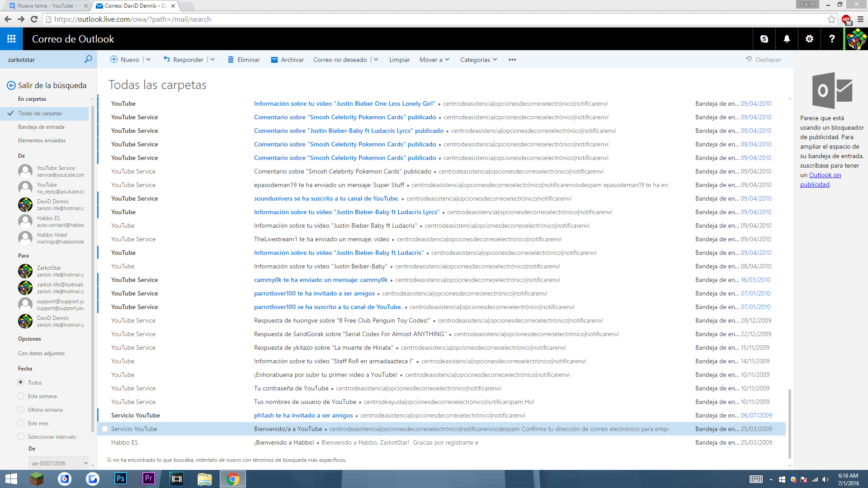
Task: Select the Seleccionar intervalo radio button
Action: pos(21,436)
